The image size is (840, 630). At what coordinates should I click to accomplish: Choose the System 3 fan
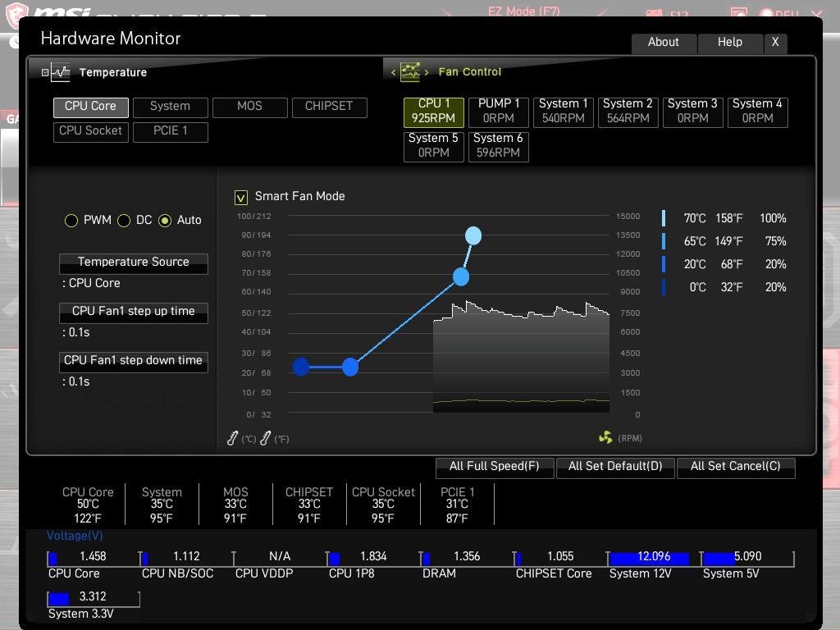[692, 112]
